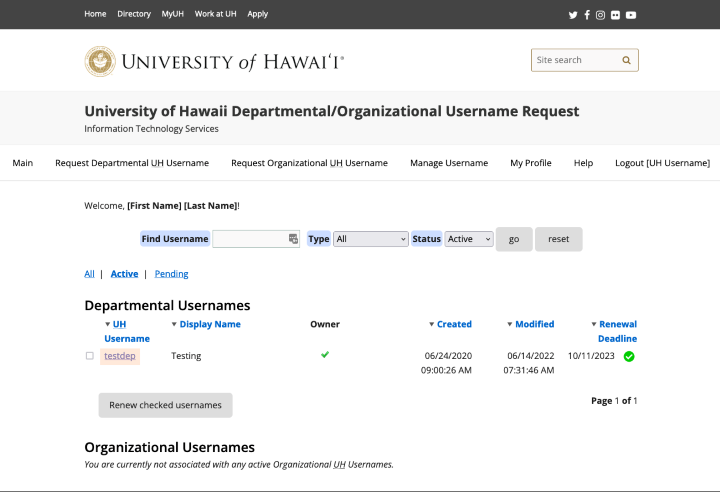Show Pending usernames filter link
Screen dimensions: 720x492
171,274
